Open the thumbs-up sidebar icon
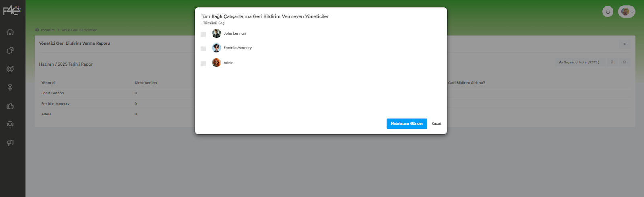This screenshot has width=644, height=197. click(10, 106)
